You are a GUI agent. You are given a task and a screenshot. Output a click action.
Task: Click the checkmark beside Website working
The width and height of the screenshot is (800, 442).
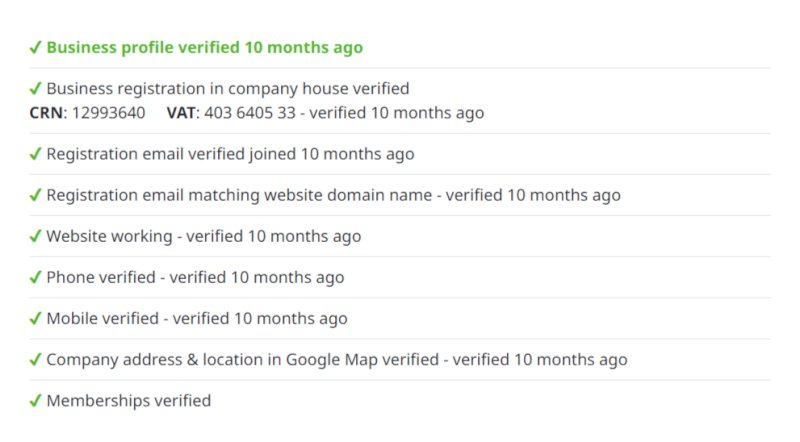tap(35, 236)
